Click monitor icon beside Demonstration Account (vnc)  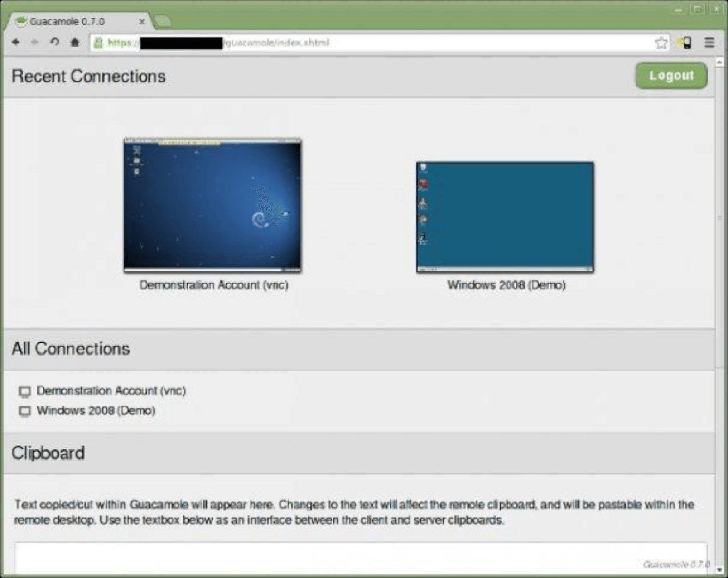(x=25, y=392)
